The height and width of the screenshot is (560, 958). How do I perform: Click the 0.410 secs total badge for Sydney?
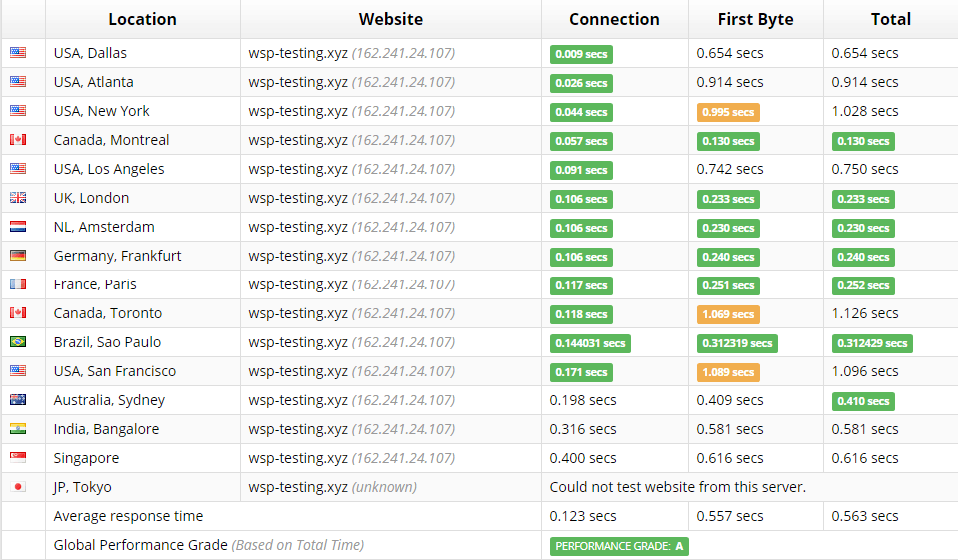point(863,401)
